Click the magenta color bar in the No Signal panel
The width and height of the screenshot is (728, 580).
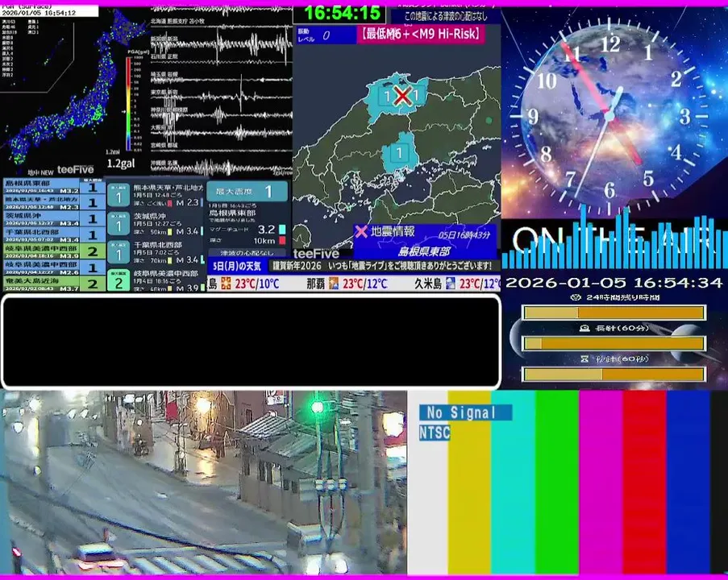[x=601, y=483]
